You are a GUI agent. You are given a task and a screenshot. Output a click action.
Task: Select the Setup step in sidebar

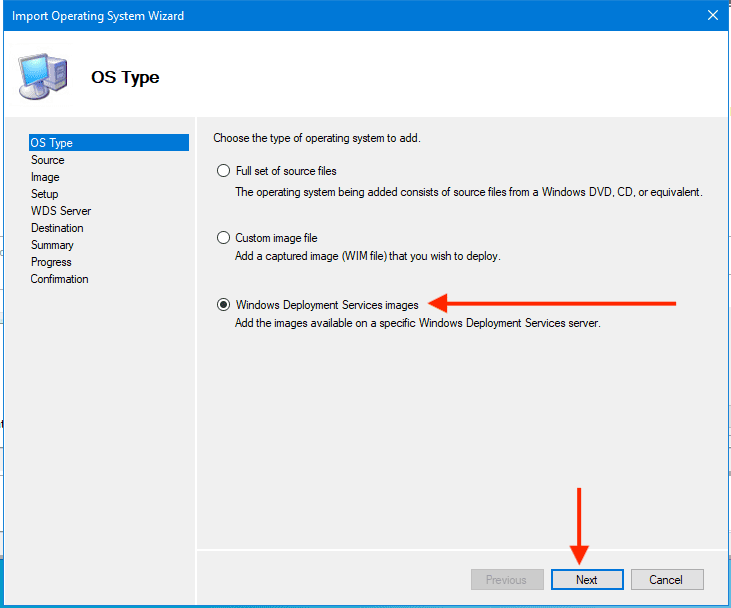click(44, 194)
